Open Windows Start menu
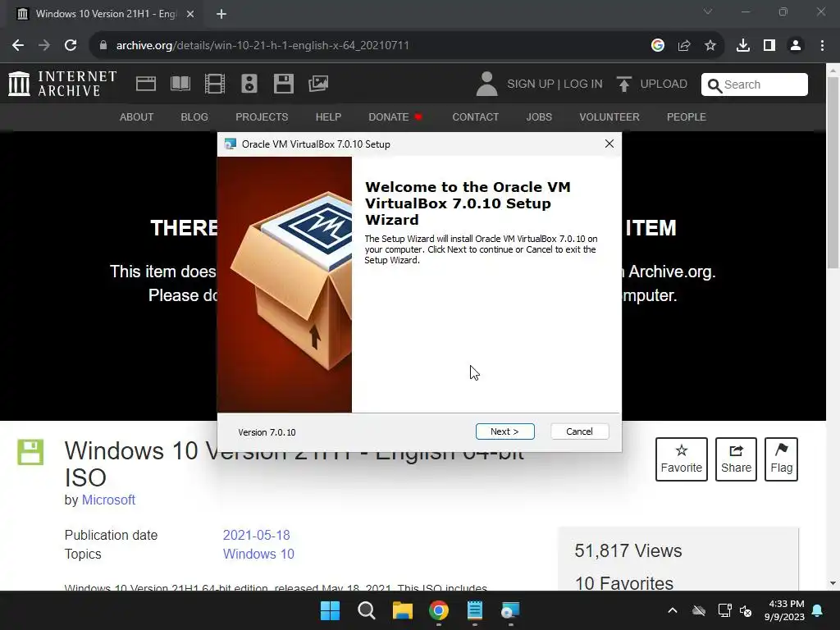This screenshot has width=840, height=630. click(330, 610)
